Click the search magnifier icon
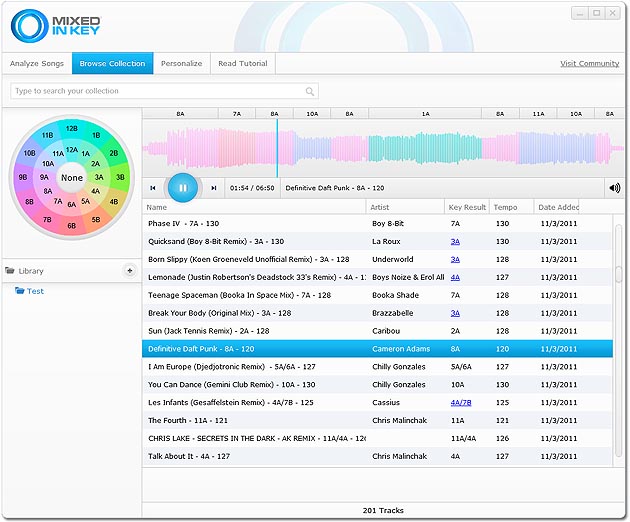The width and height of the screenshot is (630, 522). tap(309, 91)
